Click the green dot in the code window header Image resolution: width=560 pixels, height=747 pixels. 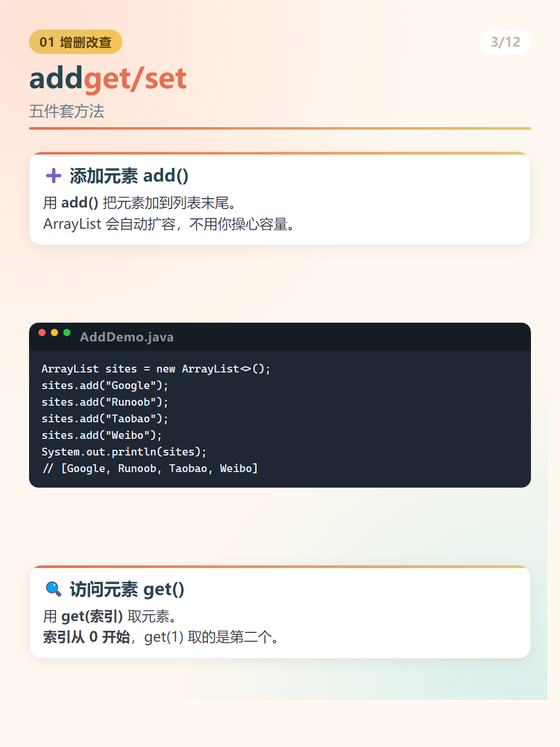tap(67, 333)
